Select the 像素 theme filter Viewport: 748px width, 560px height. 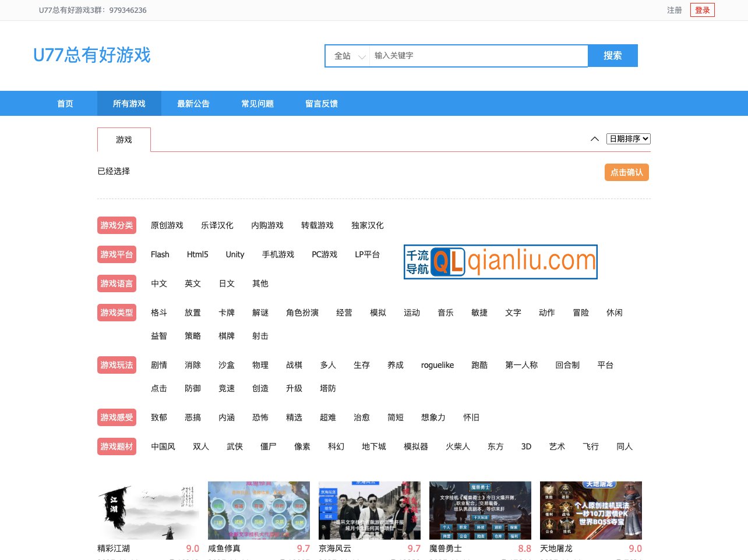pyautogui.click(x=302, y=446)
